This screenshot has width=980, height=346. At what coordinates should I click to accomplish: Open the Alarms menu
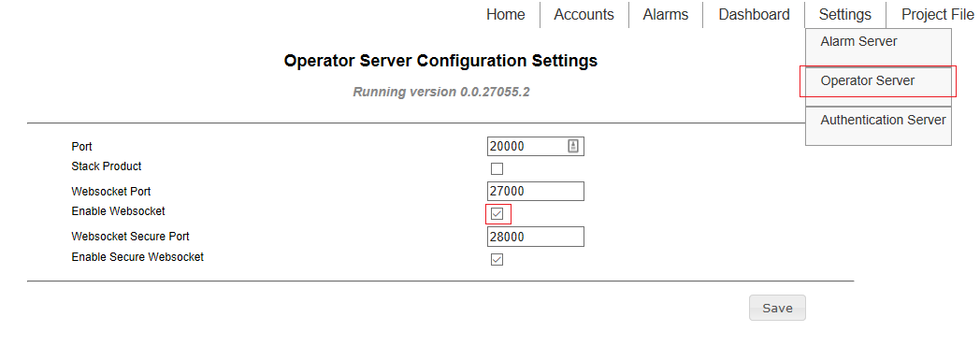pyautogui.click(x=666, y=14)
